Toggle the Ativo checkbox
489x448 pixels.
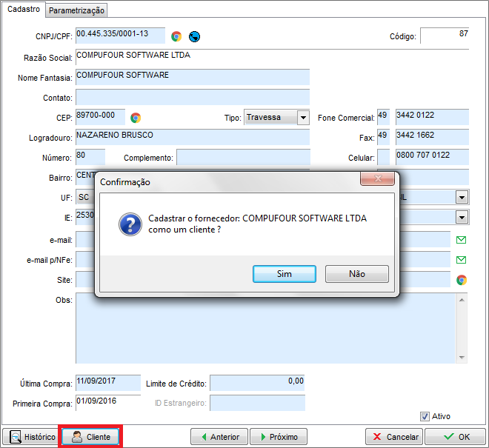[425, 416]
